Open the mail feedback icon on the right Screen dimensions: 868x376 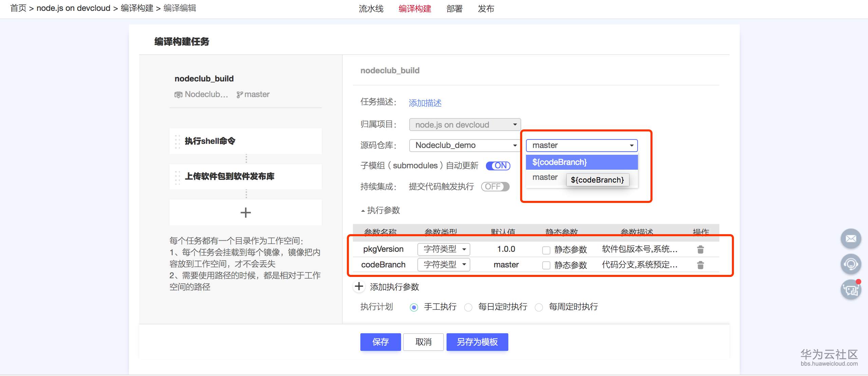pos(851,238)
